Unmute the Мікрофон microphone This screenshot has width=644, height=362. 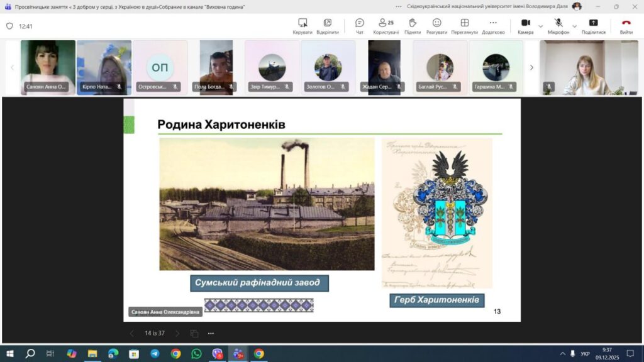click(558, 26)
